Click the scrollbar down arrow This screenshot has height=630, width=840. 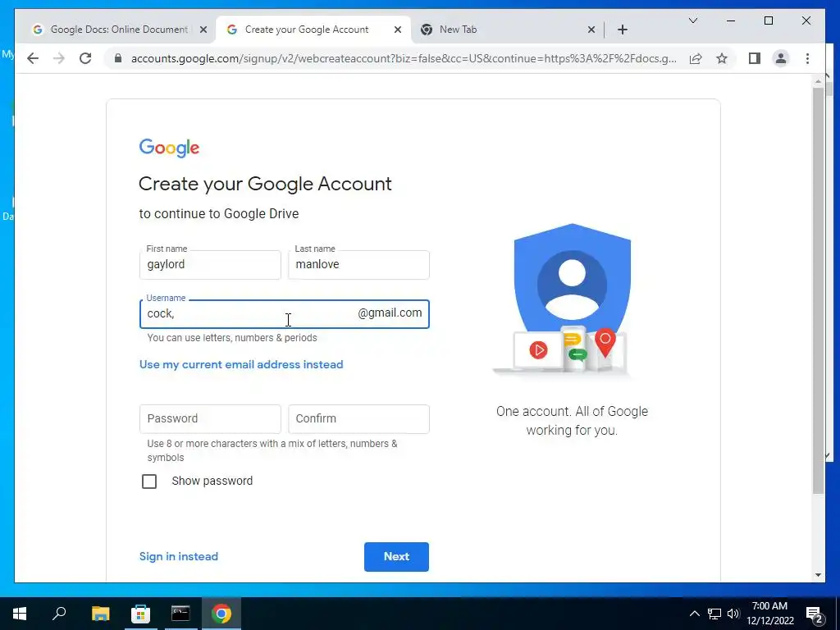pyautogui.click(x=818, y=575)
